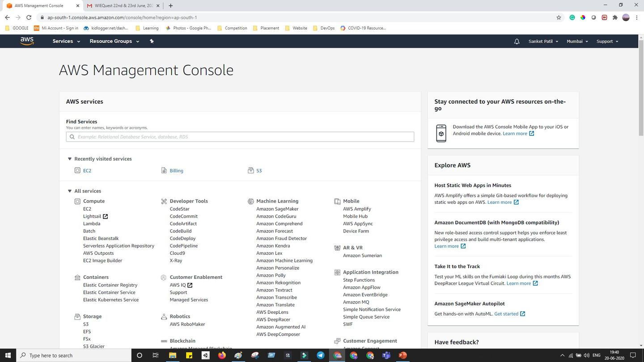Open the CodePipeline service link
This screenshot has width=644, height=362.
coord(184,246)
